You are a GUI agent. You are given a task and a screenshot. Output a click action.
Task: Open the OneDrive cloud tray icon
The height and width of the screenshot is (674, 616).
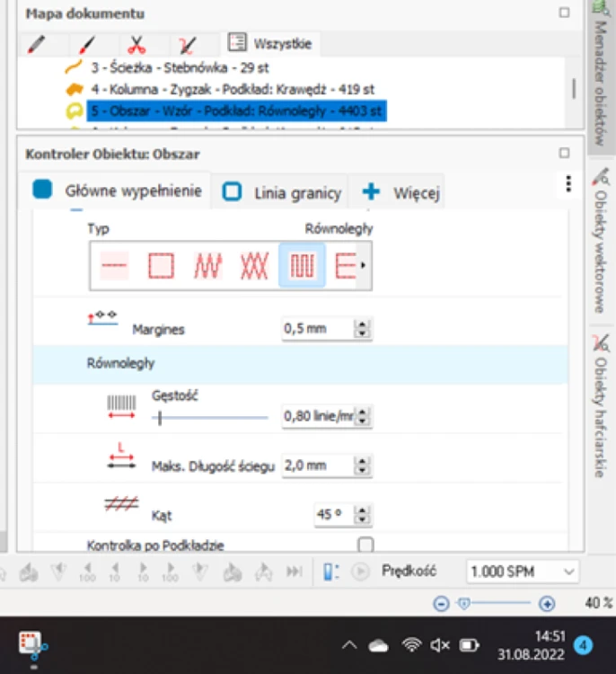click(x=378, y=645)
